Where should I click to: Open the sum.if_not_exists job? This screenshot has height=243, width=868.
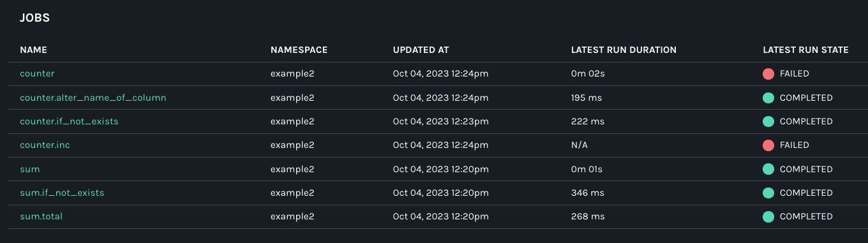[62, 193]
